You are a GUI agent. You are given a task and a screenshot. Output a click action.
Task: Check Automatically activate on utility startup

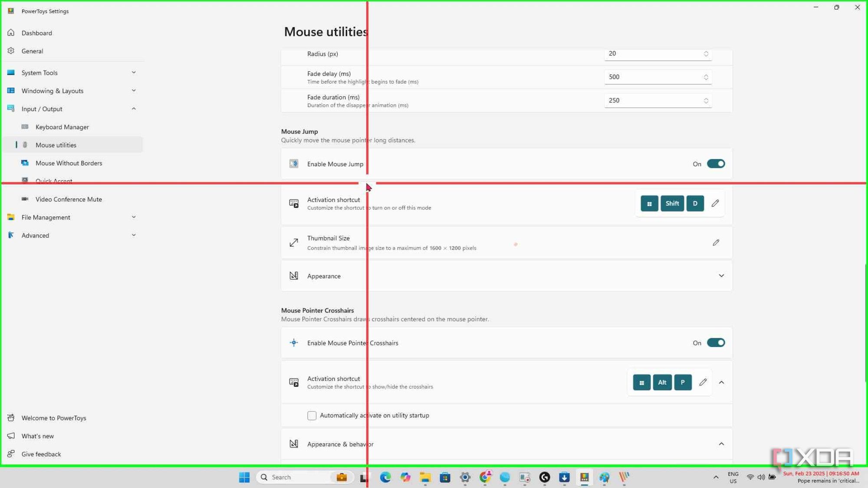tap(312, 416)
